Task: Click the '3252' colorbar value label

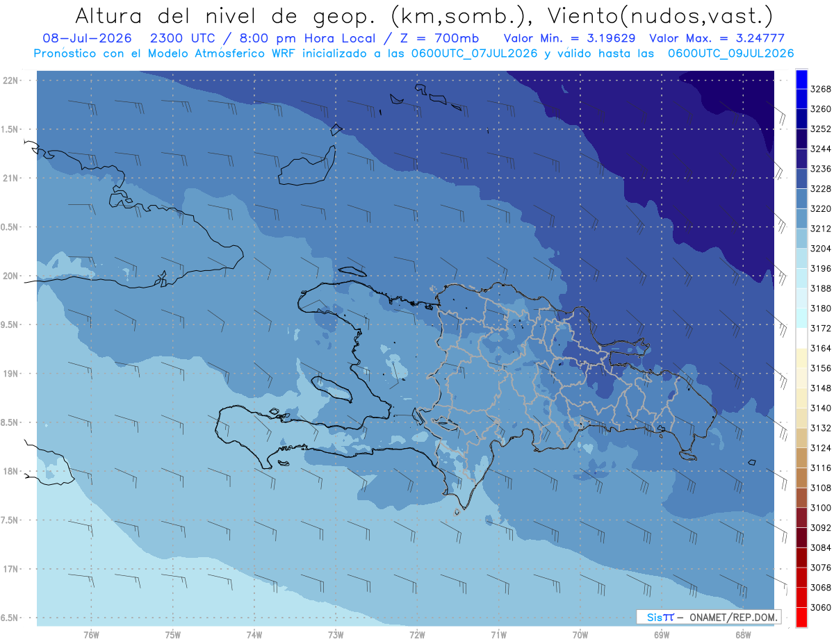Action: point(821,129)
